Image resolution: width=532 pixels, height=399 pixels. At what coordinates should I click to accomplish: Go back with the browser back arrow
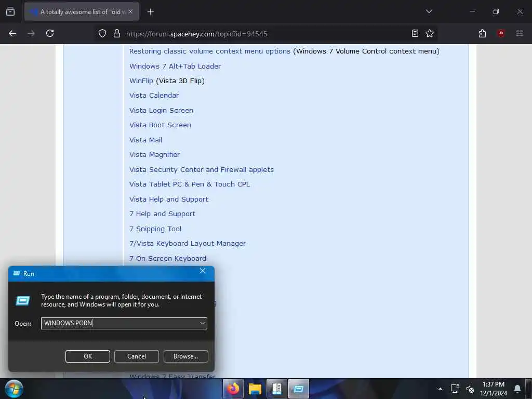(12, 34)
